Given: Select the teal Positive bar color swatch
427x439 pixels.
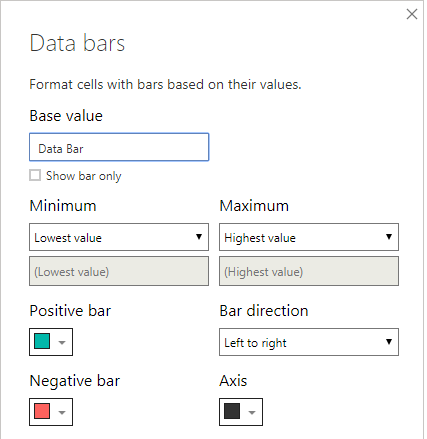Looking at the screenshot, I should tap(42, 342).
